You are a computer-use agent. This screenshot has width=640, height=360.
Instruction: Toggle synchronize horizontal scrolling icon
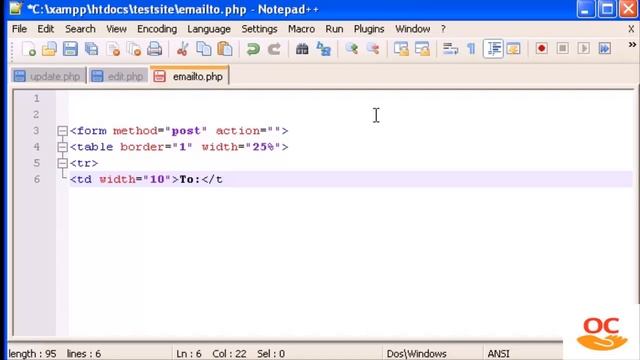(422, 49)
